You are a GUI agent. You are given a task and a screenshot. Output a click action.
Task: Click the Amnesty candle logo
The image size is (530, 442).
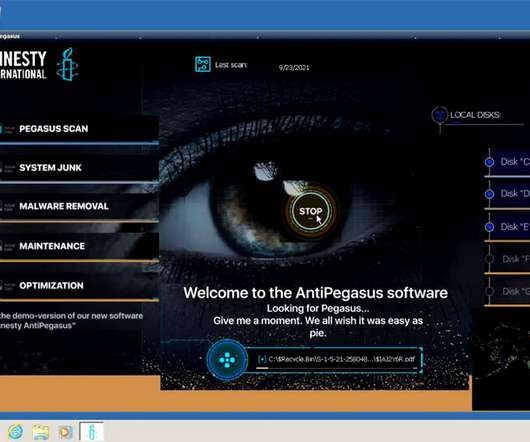[x=67, y=64]
